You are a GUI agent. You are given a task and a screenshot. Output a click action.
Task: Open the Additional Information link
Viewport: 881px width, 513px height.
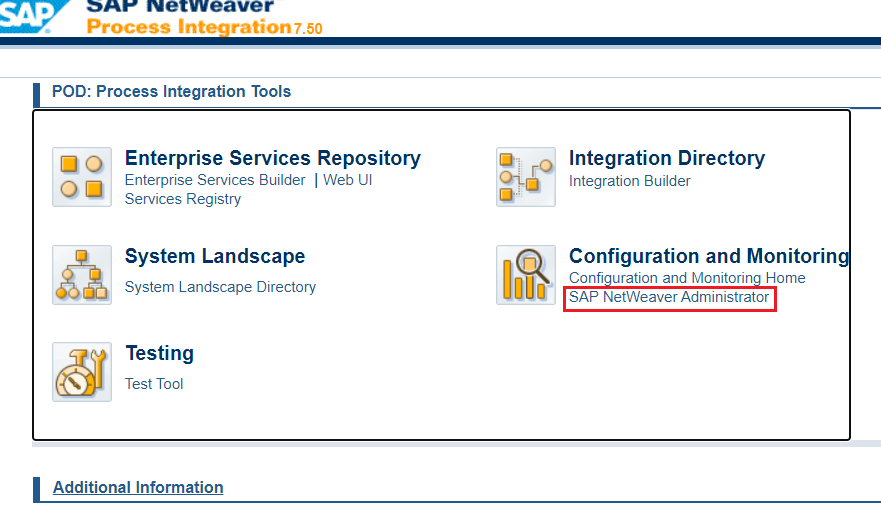(x=138, y=487)
